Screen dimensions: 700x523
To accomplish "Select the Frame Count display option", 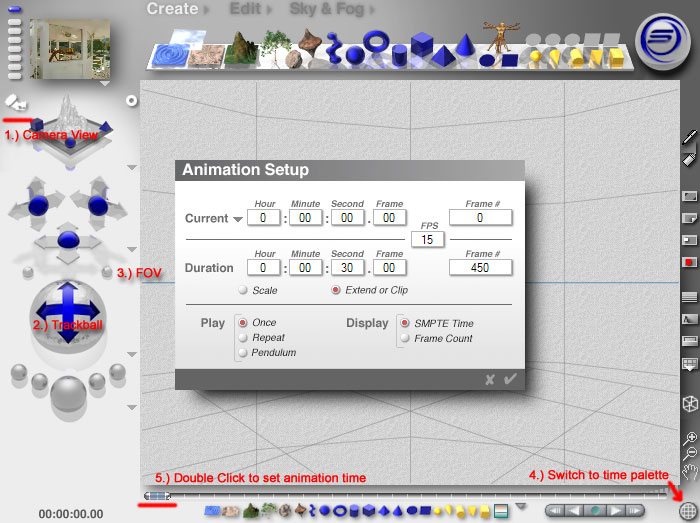I will pos(404,338).
